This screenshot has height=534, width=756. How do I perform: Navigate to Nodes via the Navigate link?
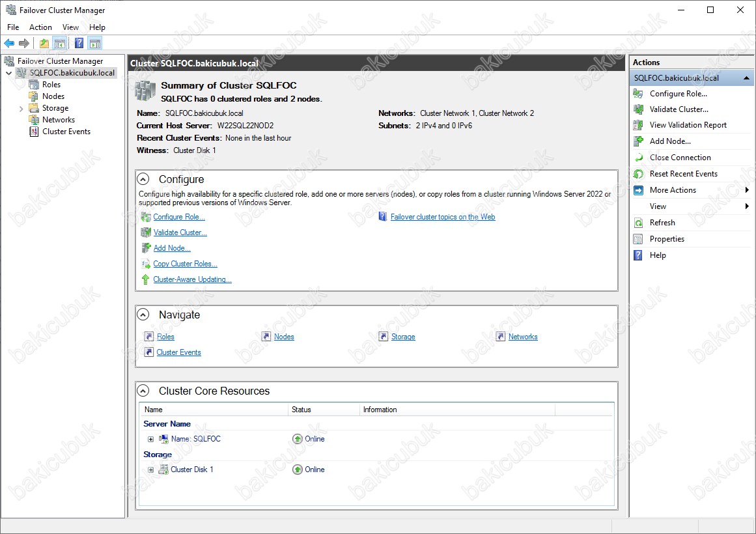pos(284,337)
